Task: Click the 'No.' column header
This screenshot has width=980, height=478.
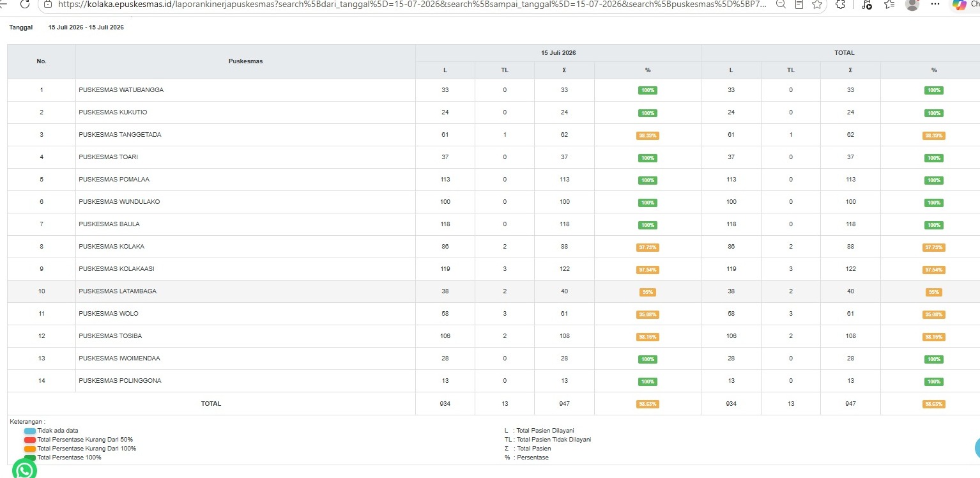Action: pyautogui.click(x=42, y=61)
